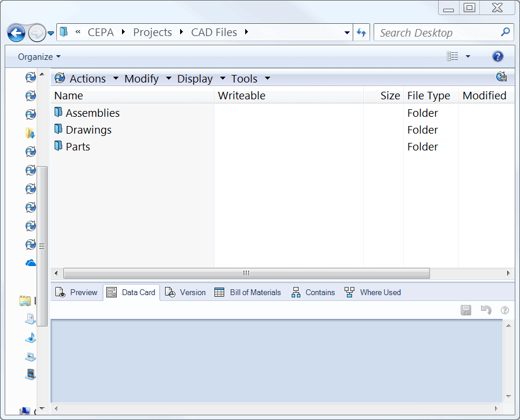Open the Organize dropdown menu

[39, 57]
